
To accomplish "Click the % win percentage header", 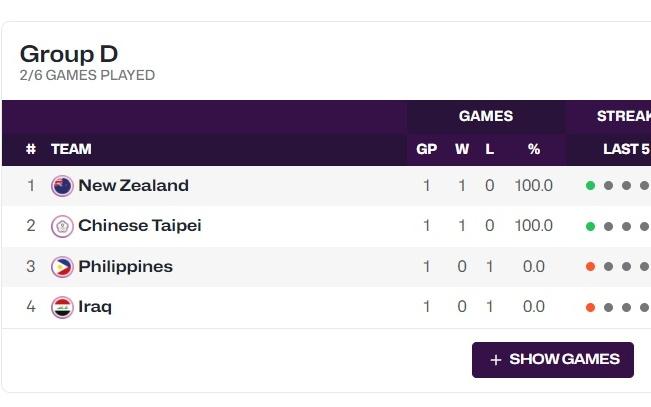I will [x=534, y=149].
